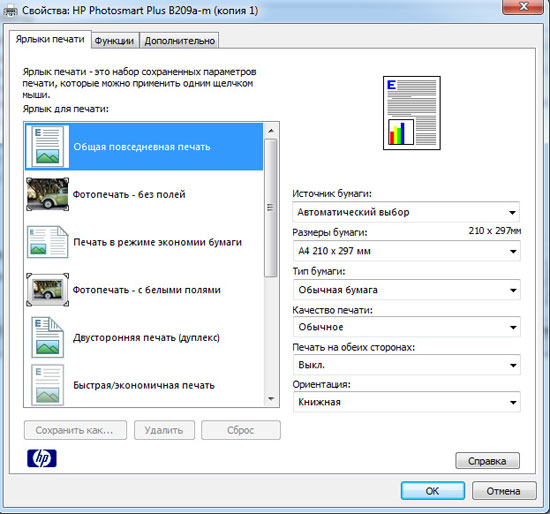
Task: Expand the print quality dropdown Обычное
Action: point(406,327)
